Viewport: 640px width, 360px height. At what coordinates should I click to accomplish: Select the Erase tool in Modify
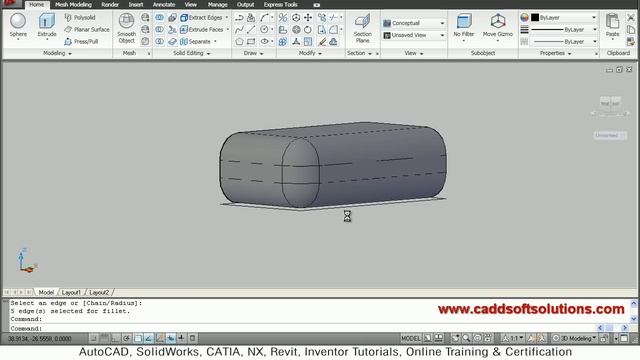322,41
